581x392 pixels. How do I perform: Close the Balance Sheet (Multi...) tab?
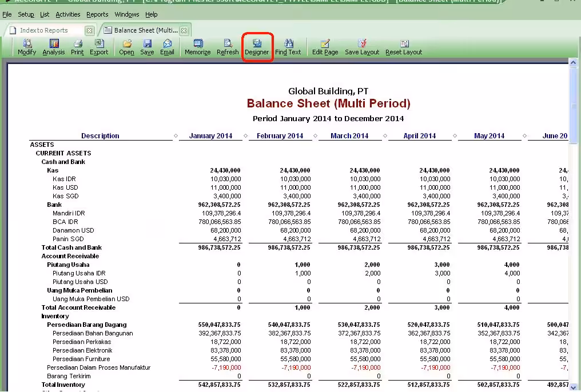[184, 30]
